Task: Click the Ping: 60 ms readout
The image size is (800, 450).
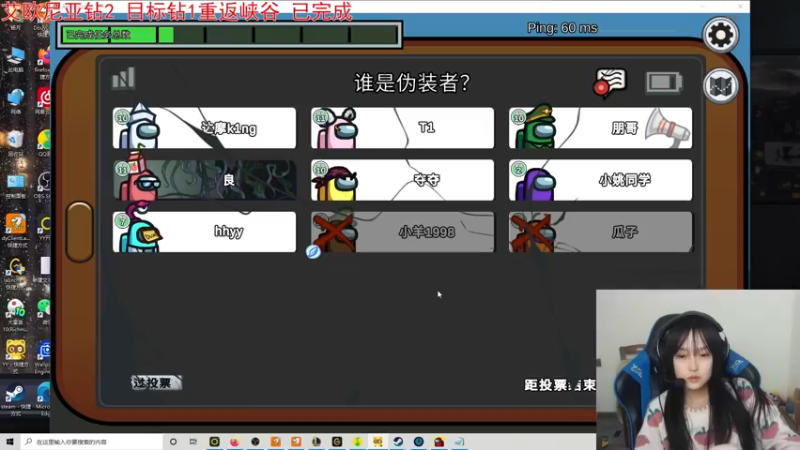Action: pos(562,28)
